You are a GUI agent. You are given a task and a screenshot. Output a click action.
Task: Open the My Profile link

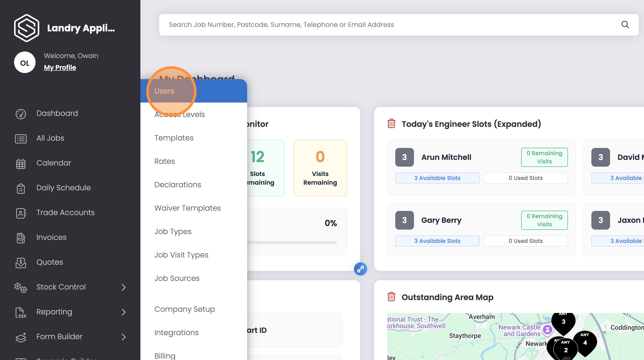(x=60, y=67)
